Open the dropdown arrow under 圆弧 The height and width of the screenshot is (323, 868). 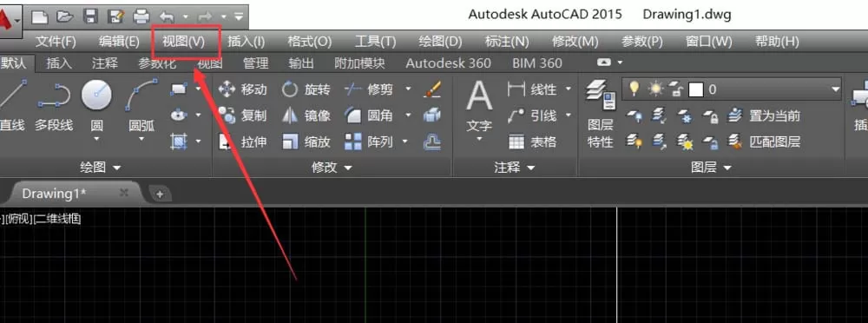tap(141, 139)
